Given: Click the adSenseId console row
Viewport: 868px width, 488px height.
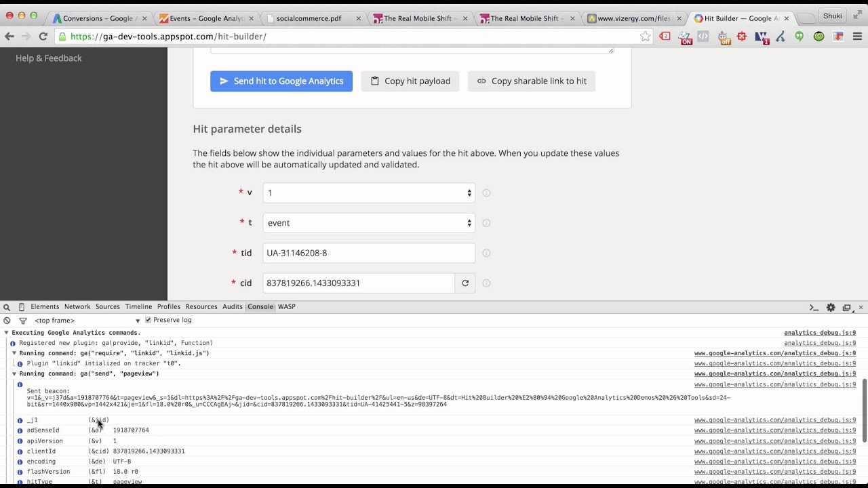Looking at the screenshot, I should click(x=434, y=430).
